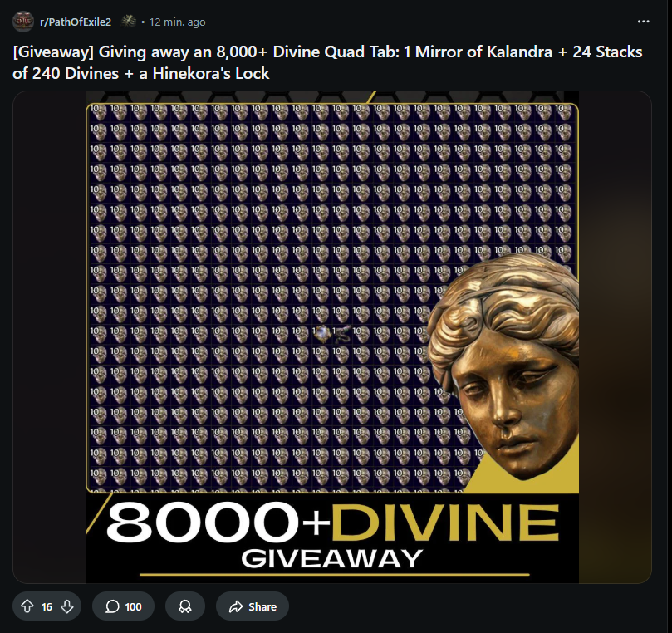Give an award to this post
The height and width of the screenshot is (633, 672).
pos(185,606)
